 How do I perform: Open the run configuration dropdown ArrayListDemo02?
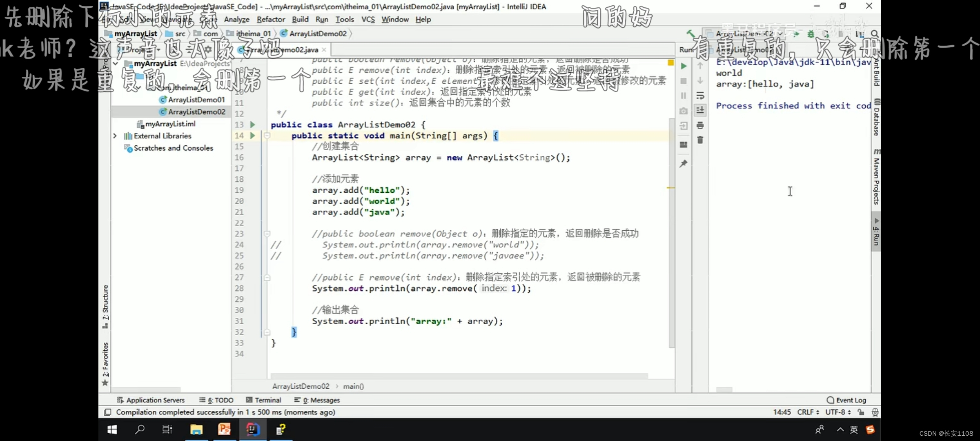[744, 33]
